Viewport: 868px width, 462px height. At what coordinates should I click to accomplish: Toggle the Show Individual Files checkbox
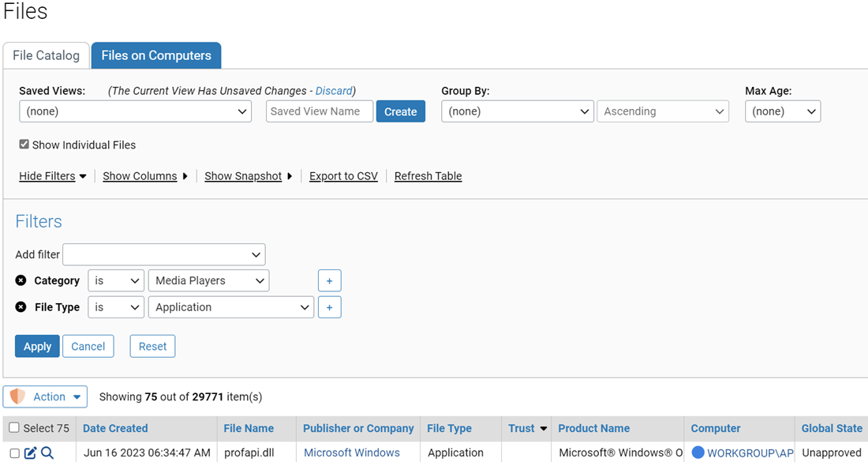click(24, 145)
